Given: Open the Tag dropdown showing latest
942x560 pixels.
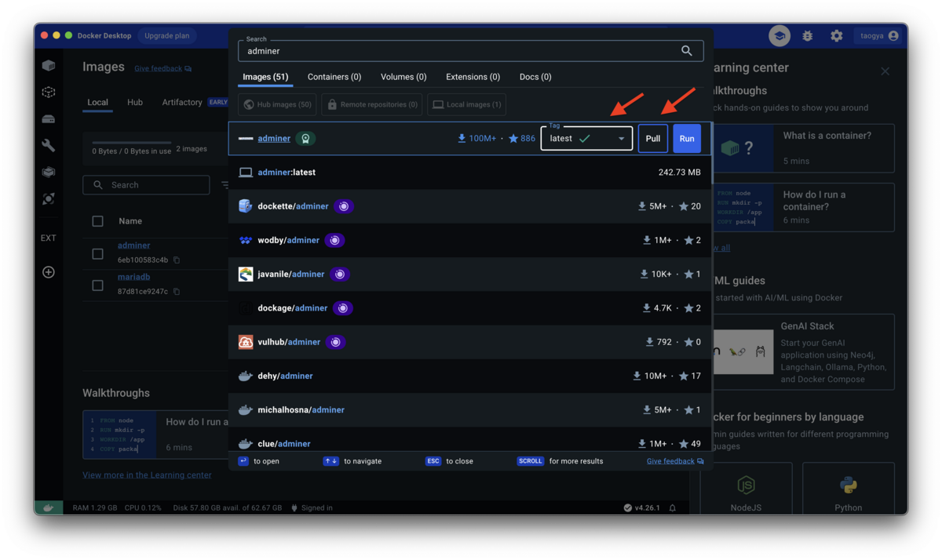Looking at the screenshot, I should click(x=586, y=138).
